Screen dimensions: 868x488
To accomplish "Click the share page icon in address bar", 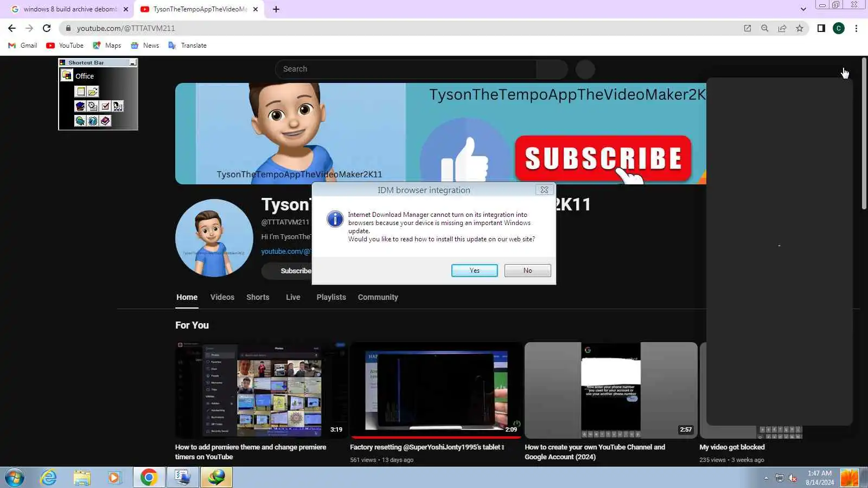I will (x=782, y=28).
